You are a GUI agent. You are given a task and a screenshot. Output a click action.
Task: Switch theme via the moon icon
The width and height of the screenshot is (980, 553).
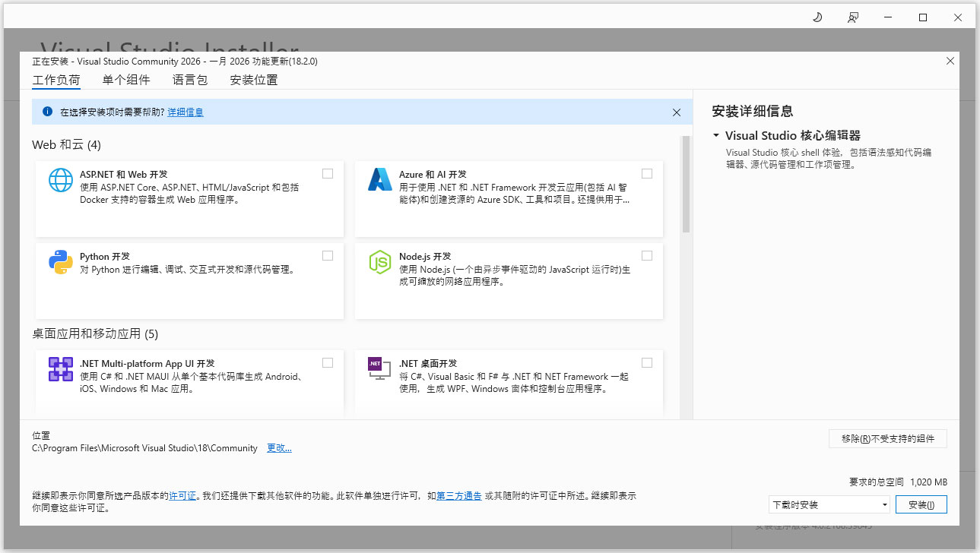[817, 16]
